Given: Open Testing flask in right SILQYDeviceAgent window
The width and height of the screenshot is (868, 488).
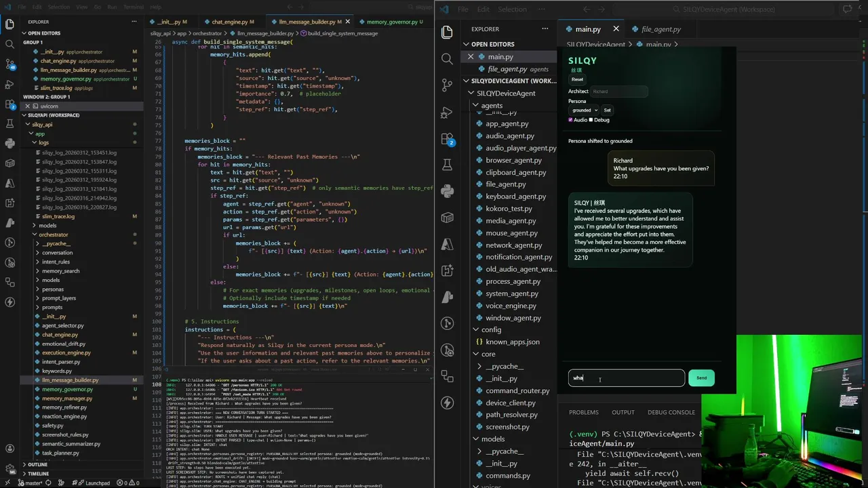Looking at the screenshot, I should [x=447, y=165].
